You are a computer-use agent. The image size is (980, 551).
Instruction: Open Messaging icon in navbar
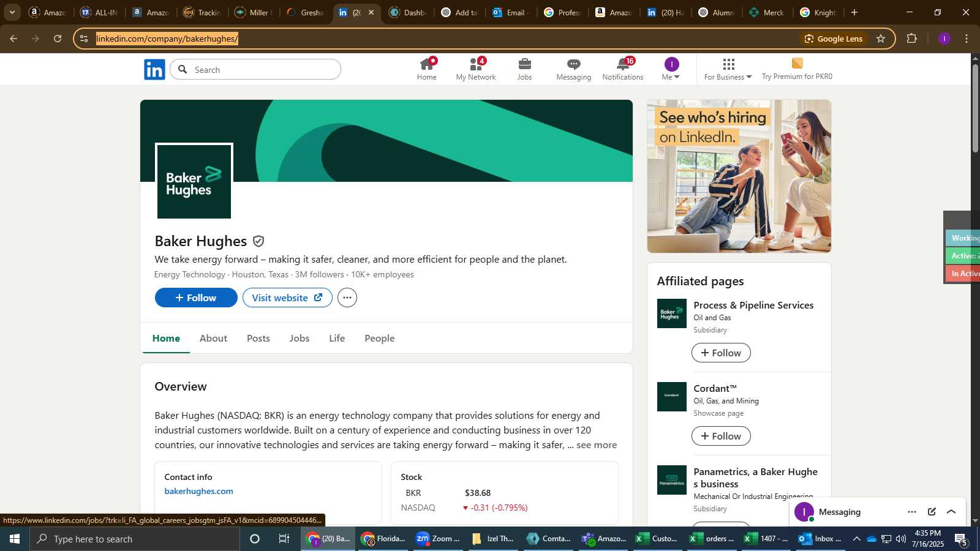573,69
